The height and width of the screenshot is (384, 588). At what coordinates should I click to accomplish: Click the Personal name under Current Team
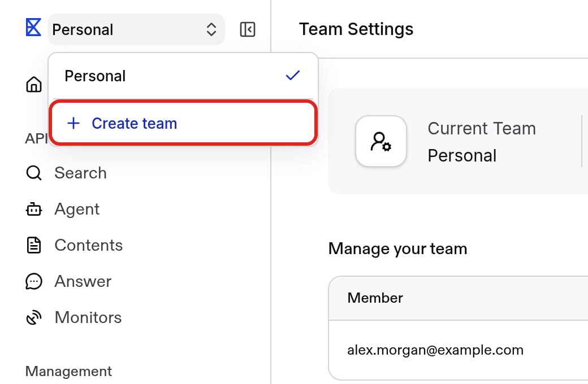(x=462, y=155)
